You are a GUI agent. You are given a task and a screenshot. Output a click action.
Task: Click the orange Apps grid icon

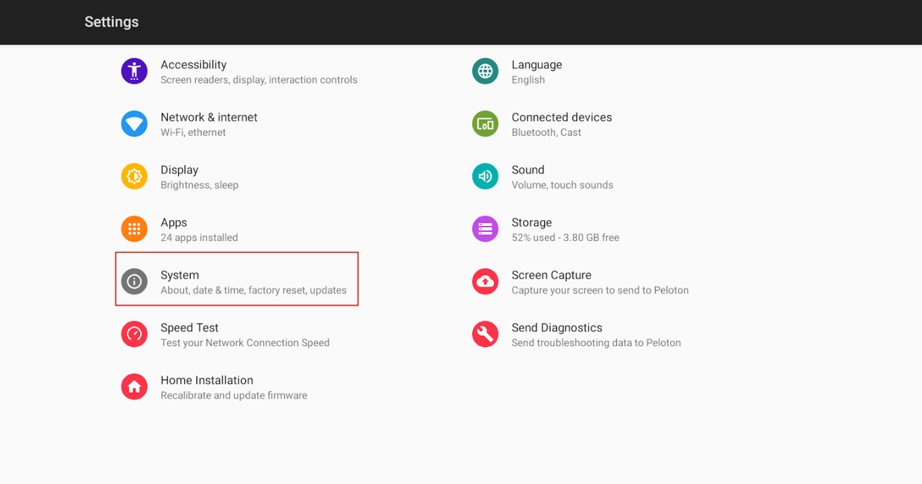[134, 229]
